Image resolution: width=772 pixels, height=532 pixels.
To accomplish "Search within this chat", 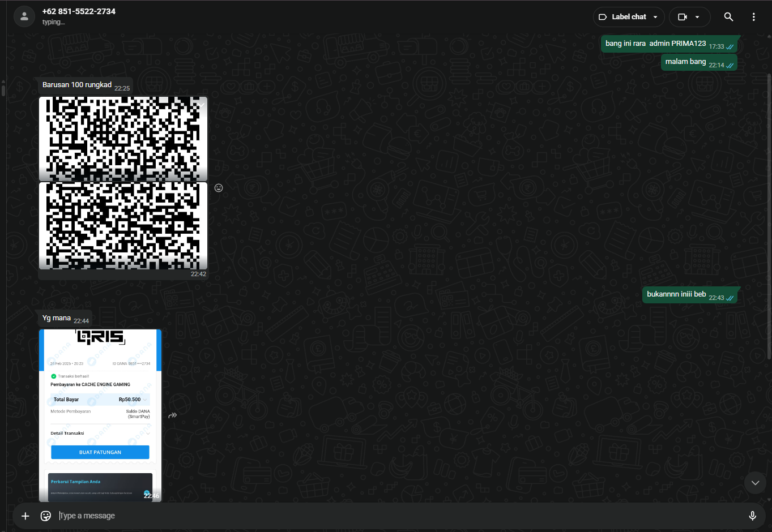I will pyautogui.click(x=729, y=17).
